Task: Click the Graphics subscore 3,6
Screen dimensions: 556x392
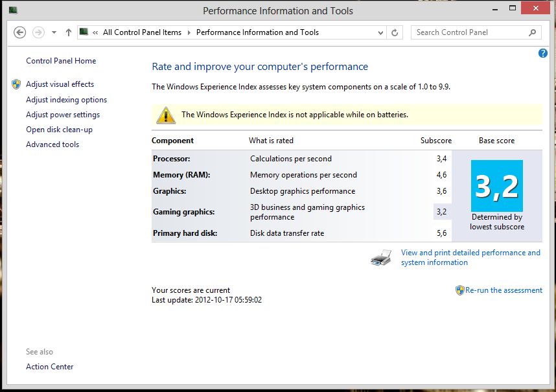Action: coord(441,191)
